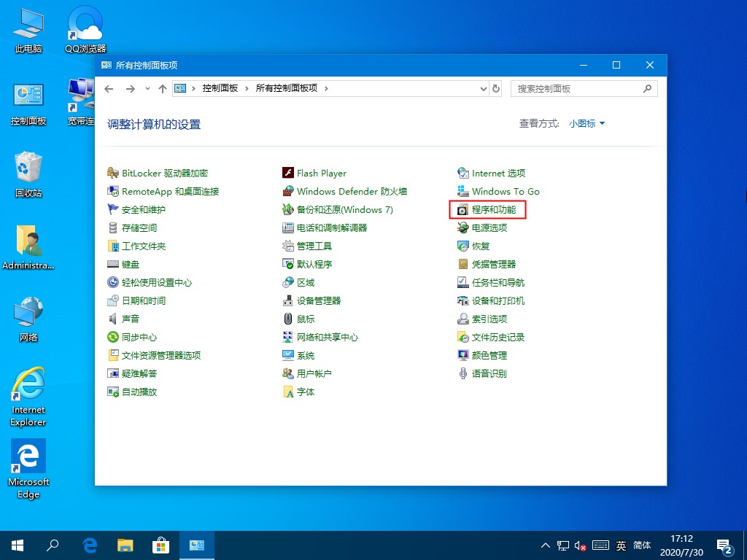Expand the address bar history dropdown

482,88
